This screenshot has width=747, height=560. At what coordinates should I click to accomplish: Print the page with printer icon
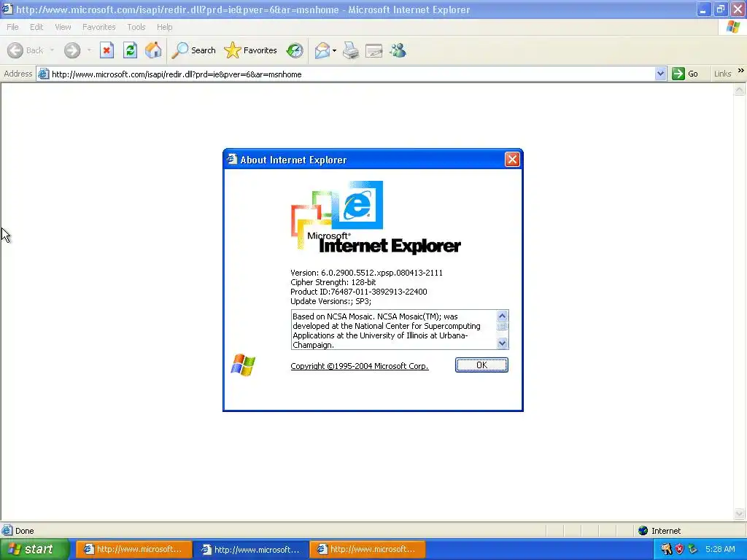click(x=351, y=50)
